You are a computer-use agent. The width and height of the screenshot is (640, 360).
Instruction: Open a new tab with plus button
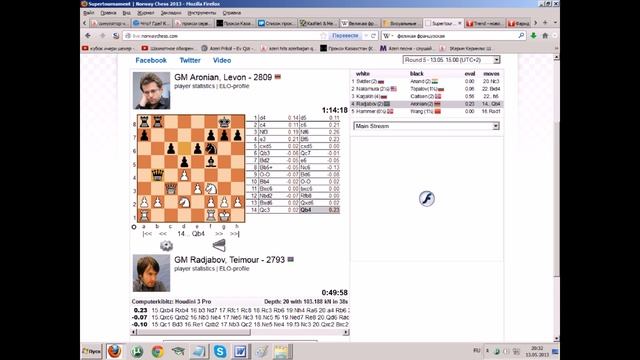click(x=544, y=23)
